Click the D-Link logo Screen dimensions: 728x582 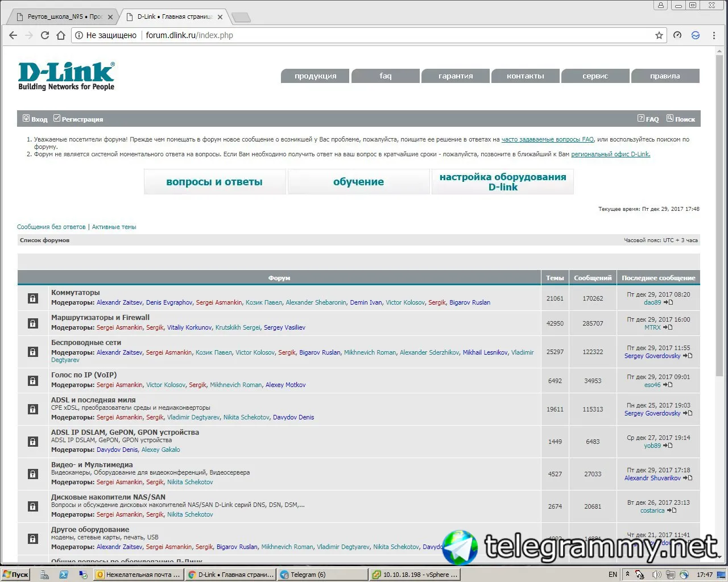pos(67,76)
